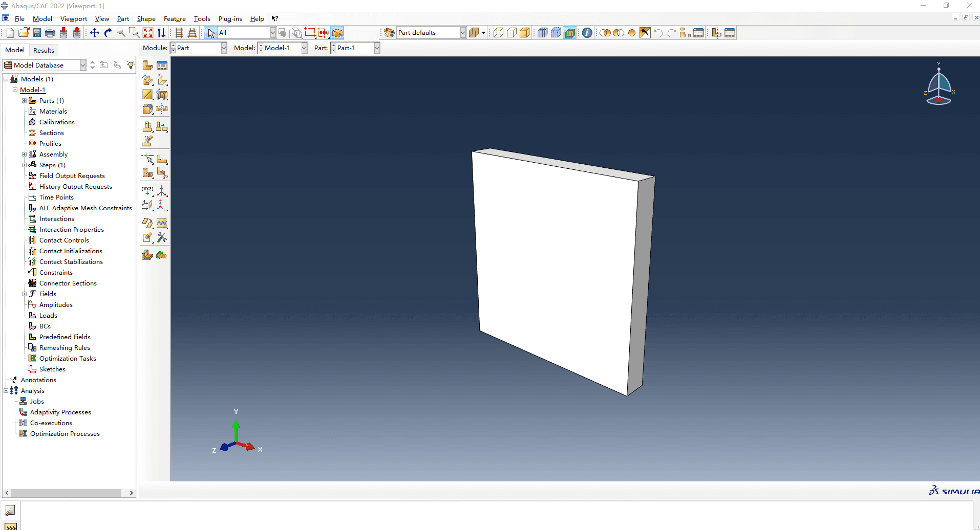Open the Plug-ins menu
This screenshot has height=530, width=980.
click(230, 18)
